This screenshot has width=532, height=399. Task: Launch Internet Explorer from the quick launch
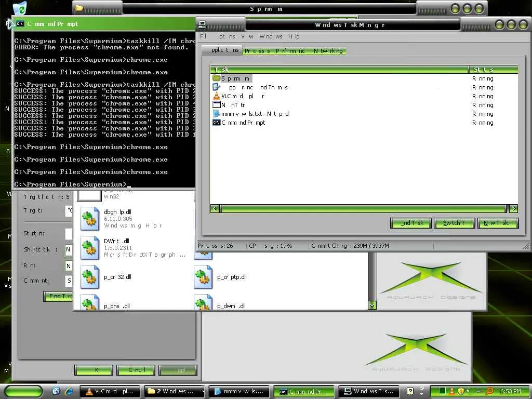pos(69,391)
